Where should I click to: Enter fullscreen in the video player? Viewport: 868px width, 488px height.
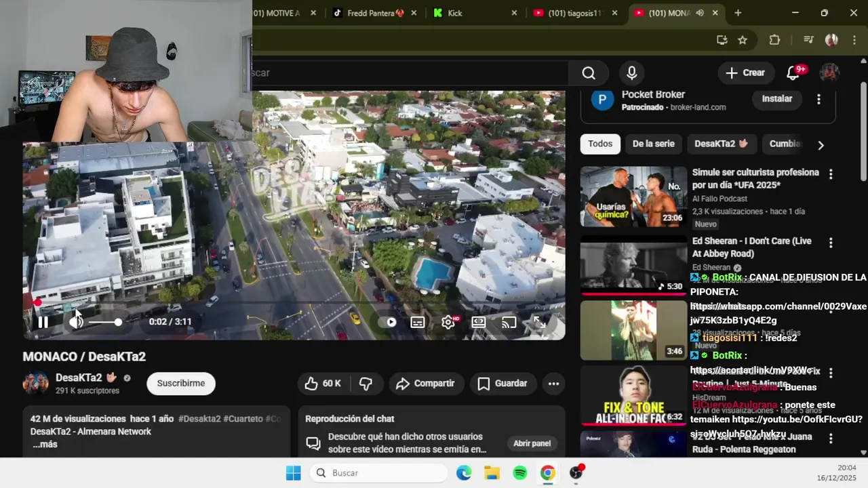[x=539, y=323]
